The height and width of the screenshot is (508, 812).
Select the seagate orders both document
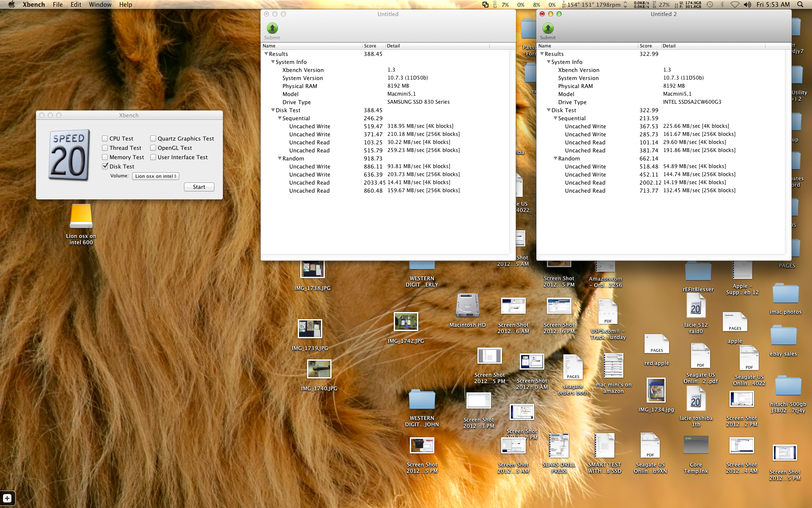pos(573,367)
